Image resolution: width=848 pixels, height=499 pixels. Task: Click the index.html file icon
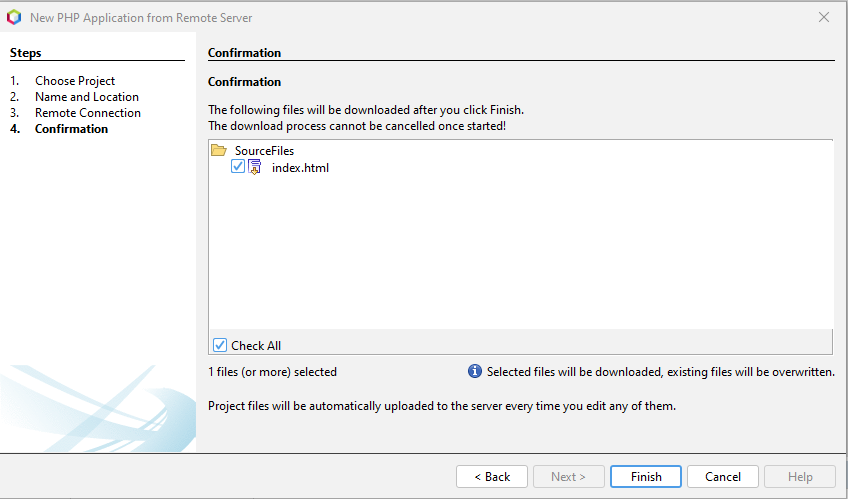coord(255,168)
